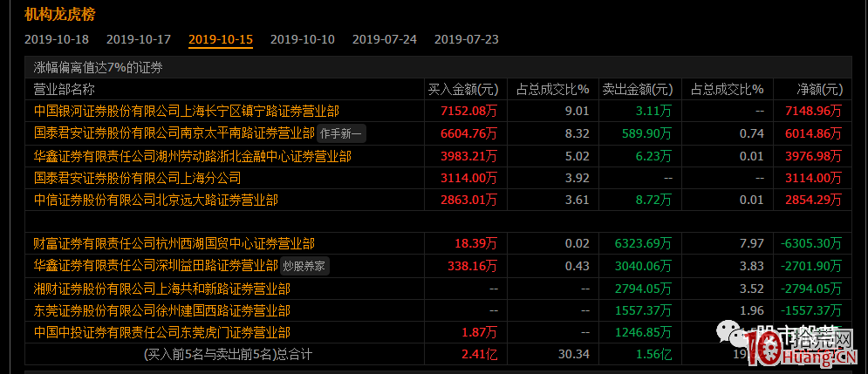The width and height of the screenshot is (868, 374).
Task: Click sell amount 1246.85万
Action: [644, 332]
